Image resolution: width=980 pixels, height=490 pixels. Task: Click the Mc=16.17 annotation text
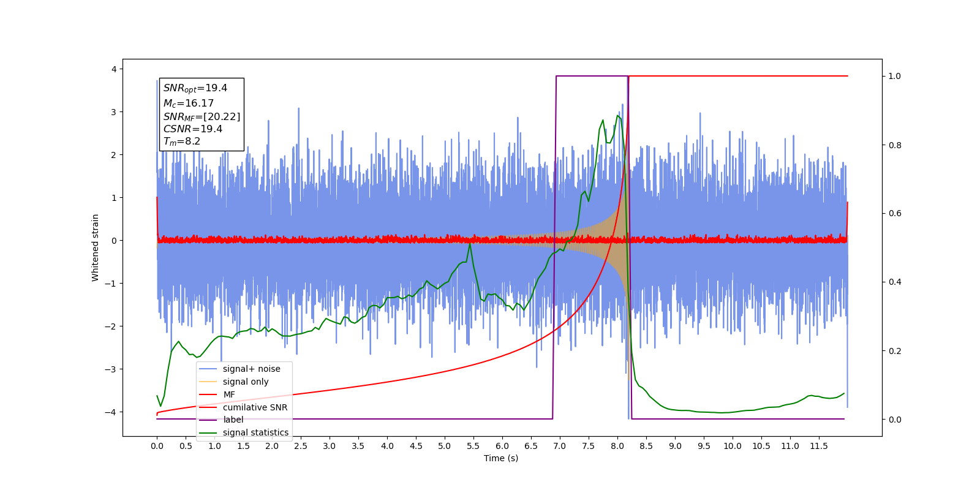[189, 103]
